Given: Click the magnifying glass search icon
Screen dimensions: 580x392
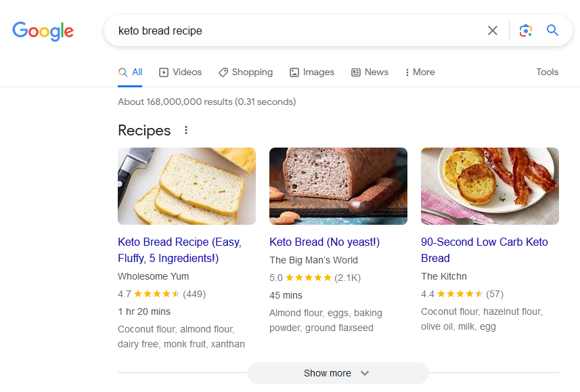Looking at the screenshot, I should tap(552, 30).
